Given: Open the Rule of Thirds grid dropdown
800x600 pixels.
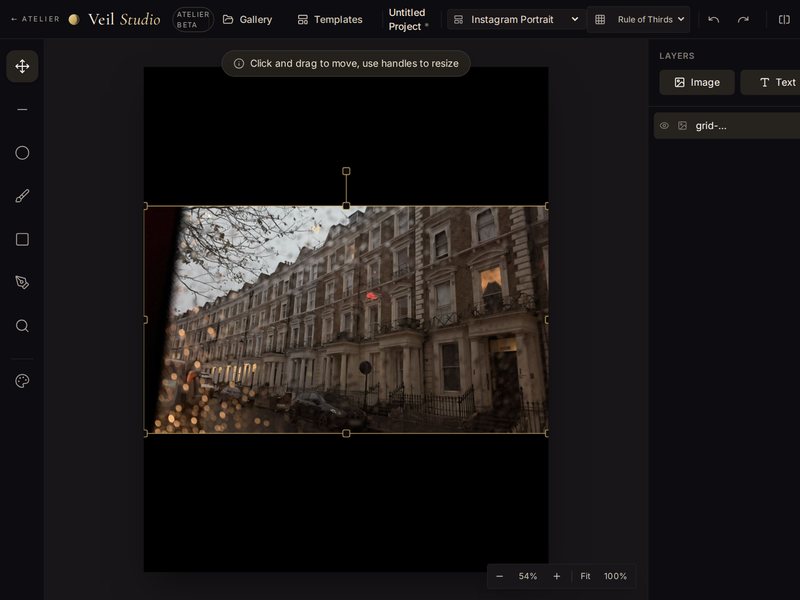Looking at the screenshot, I should pyautogui.click(x=638, y=19).
